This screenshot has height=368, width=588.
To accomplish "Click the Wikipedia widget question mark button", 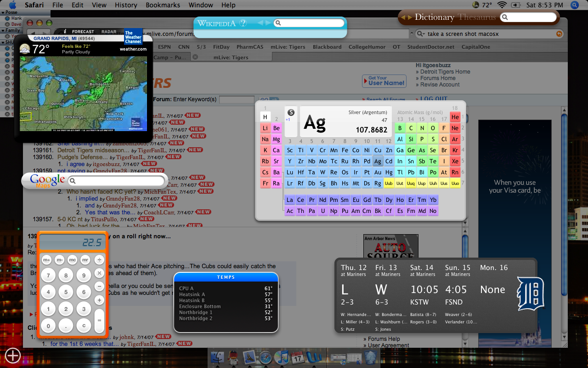I will 243,23.
